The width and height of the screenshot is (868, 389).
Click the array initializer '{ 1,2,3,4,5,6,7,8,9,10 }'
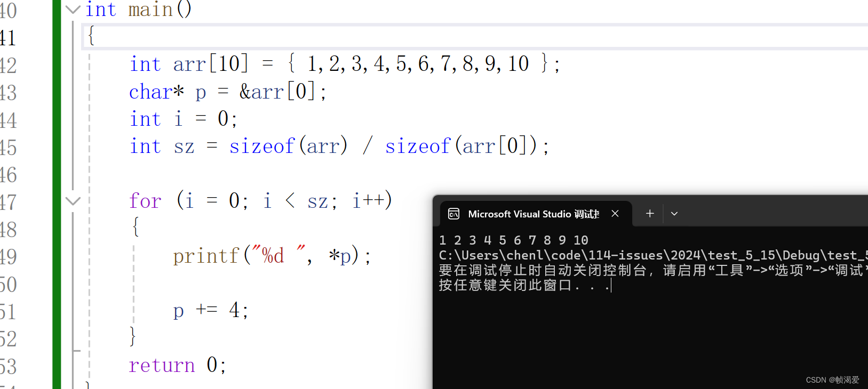[x=418, y=64]
